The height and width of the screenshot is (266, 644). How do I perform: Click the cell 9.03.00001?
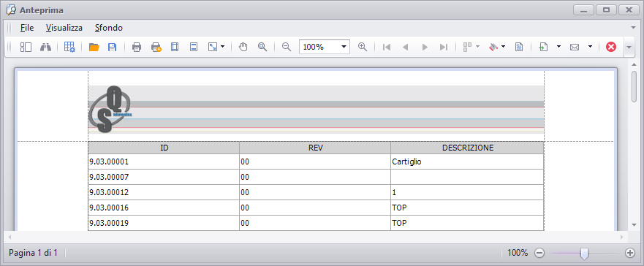tap(164, 161)
